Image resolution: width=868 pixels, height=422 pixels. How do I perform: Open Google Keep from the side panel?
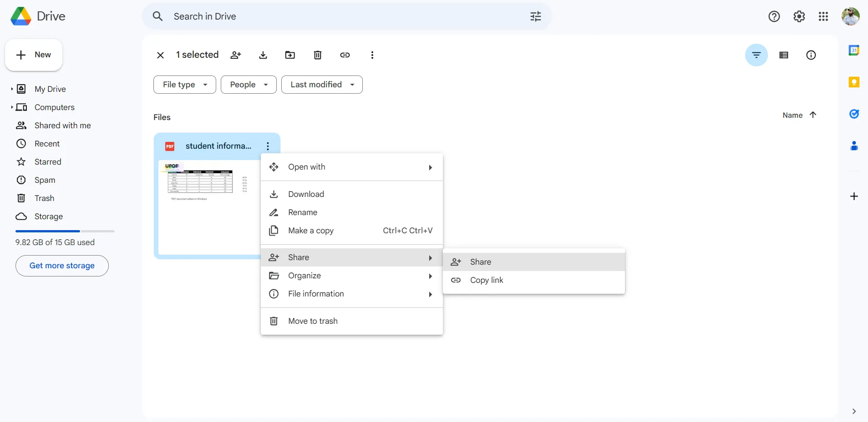click(855, 82)
